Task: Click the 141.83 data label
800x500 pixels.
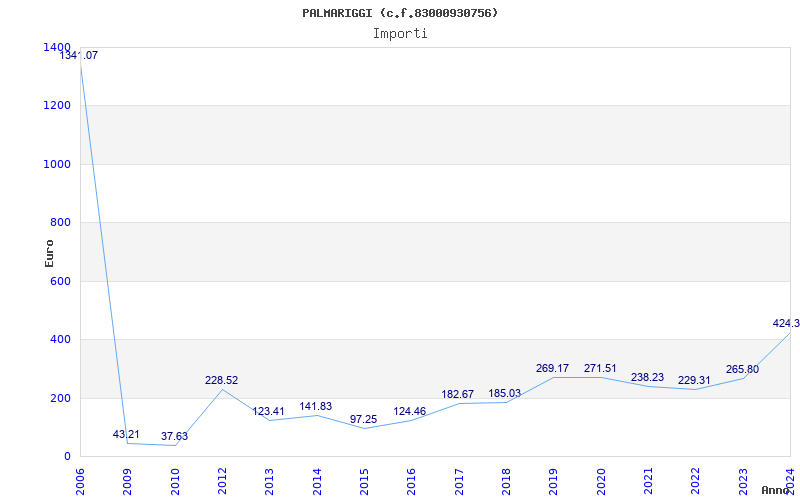Action: [316, 406]
